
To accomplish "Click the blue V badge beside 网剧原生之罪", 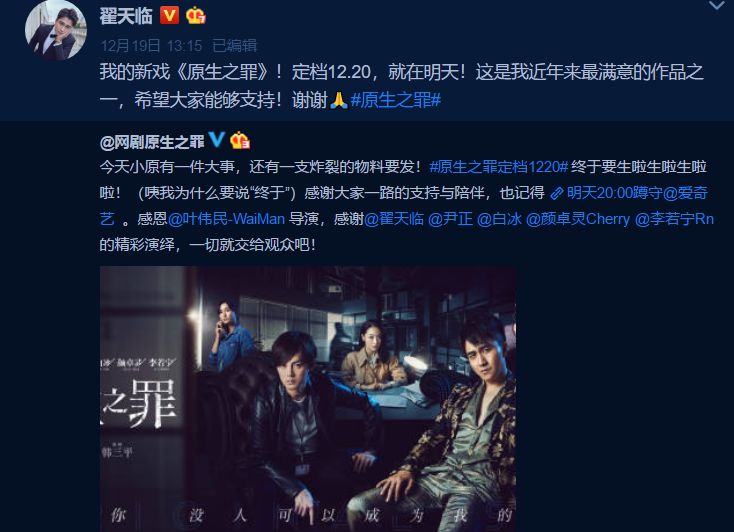I will click(x=216, y=140).
